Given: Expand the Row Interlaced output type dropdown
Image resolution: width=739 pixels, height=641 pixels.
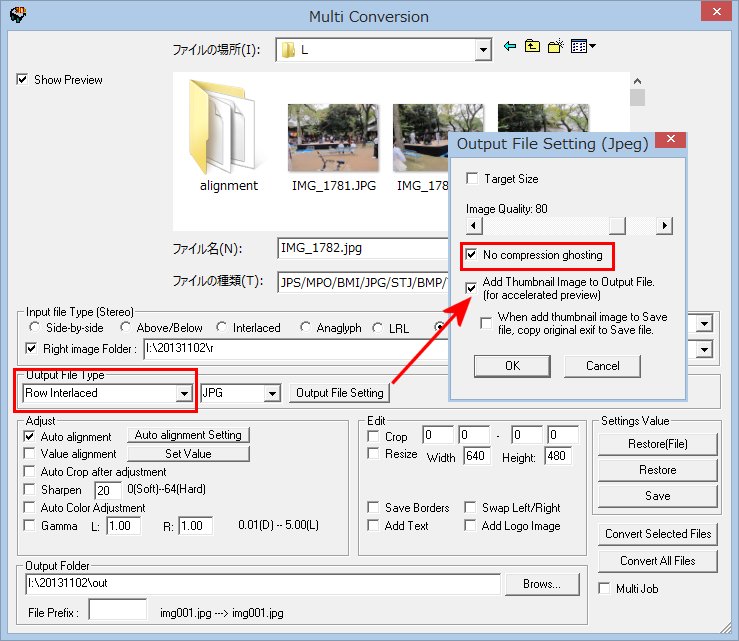Looking at the screenshot, I should 183,394.
